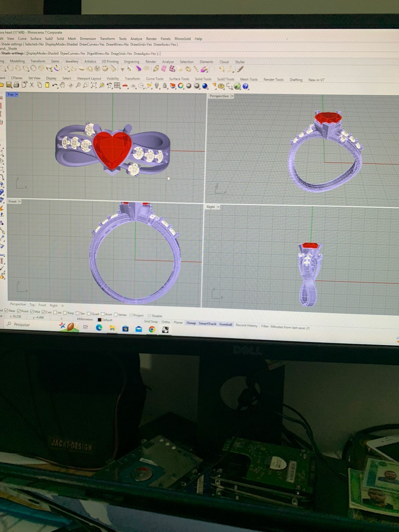The image size is (399, 532).
Task: Enable the Int osnap checkbox
Action: (x=55, y=312)
